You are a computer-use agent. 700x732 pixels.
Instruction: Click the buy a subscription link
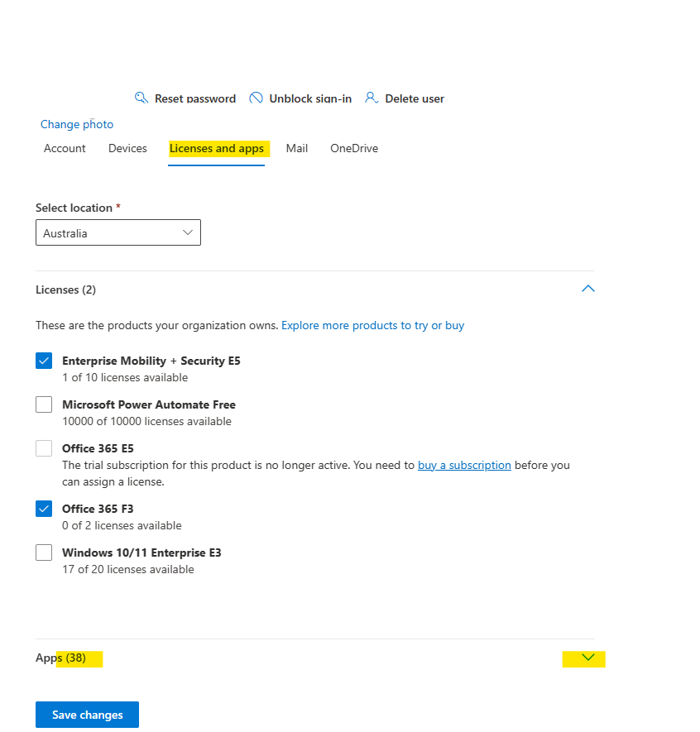point(464,466)
